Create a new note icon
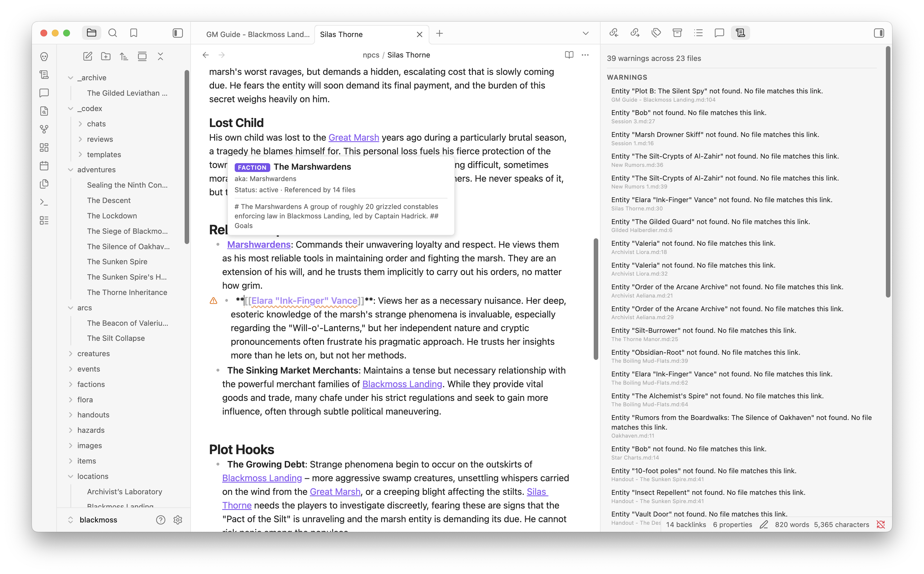This screenshot has height=574, width=924. pos(88,57)
